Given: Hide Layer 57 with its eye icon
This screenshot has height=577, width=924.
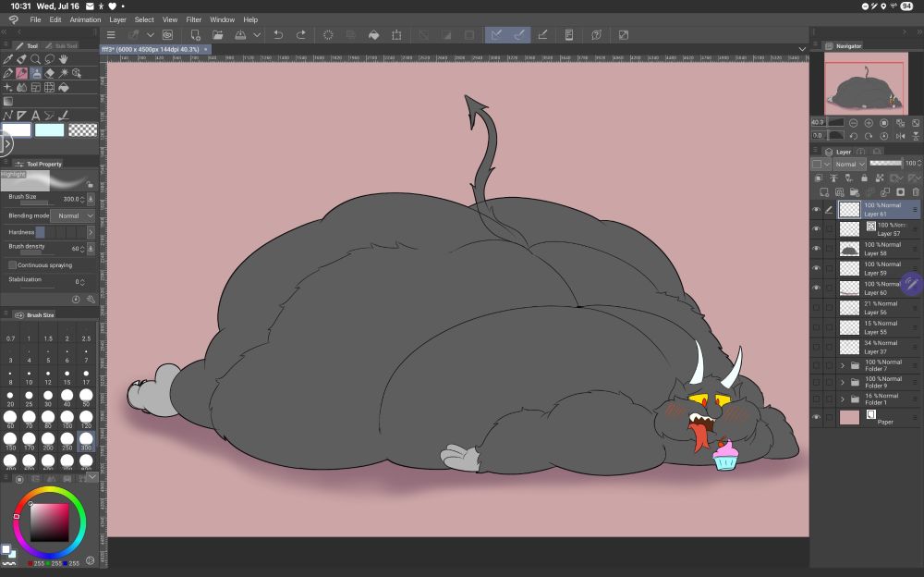Looking at the screenshot, I should click(816, 229).
